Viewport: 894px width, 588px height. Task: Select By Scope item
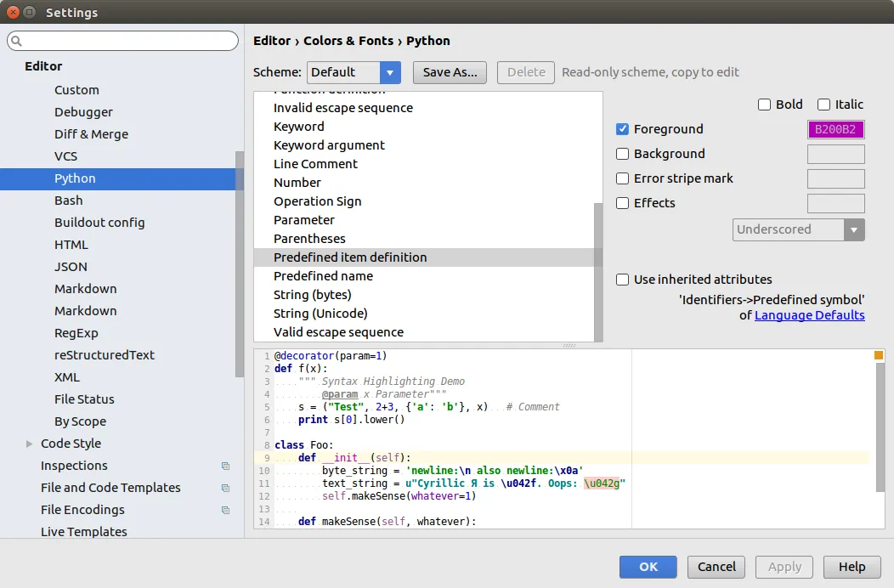tap(80, 421)
